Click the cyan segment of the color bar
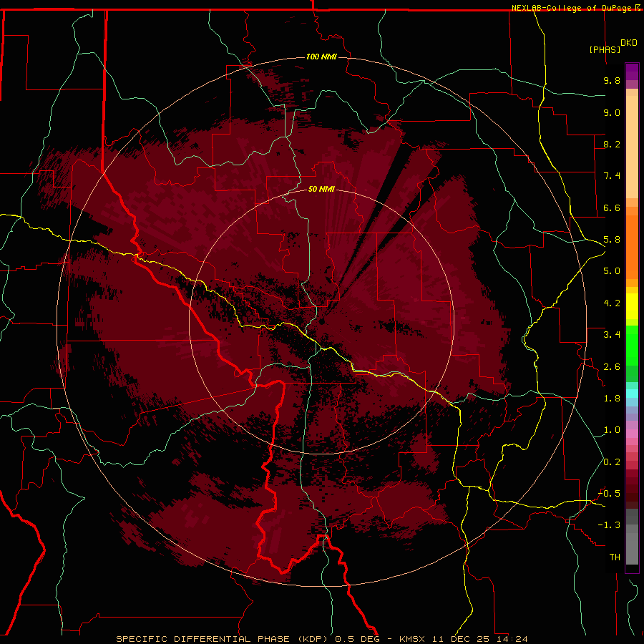644x644 pixels. click(x=632, y=394)
